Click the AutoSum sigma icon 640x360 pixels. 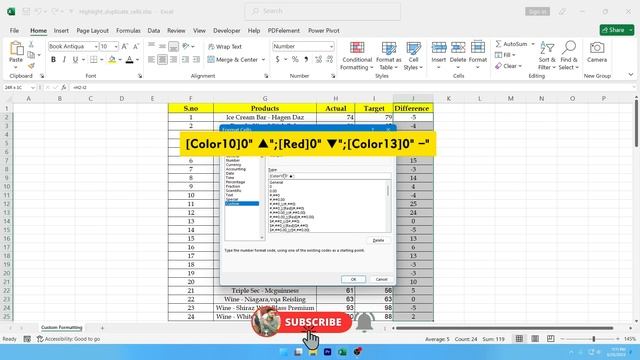[x=498, y=44]
